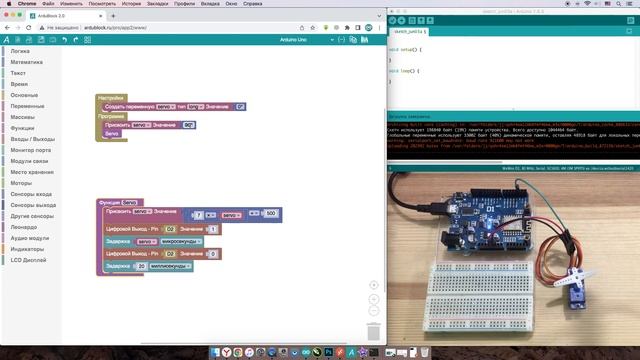Open the Моторы block category
Viewport: 640px width, 360px height.
21,183
